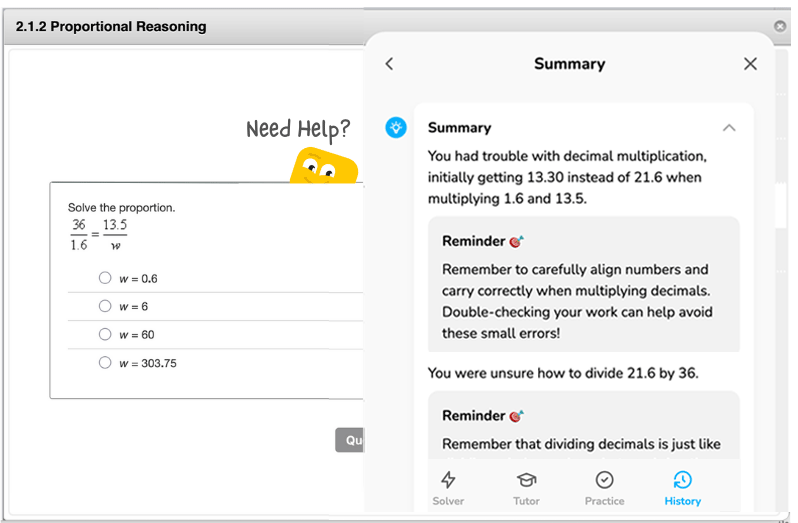Click the clock History icon
798x523 pixels.
pos(682,480)
